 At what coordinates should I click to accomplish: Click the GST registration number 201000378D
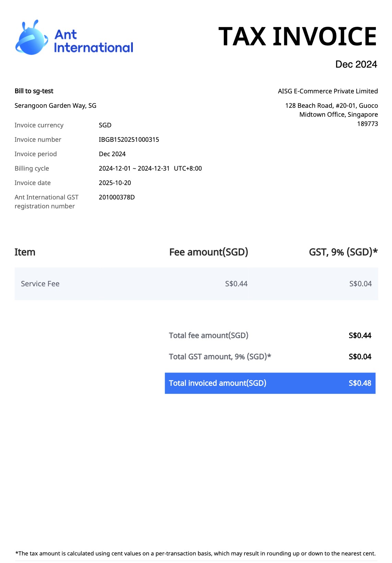coord(117,197)
